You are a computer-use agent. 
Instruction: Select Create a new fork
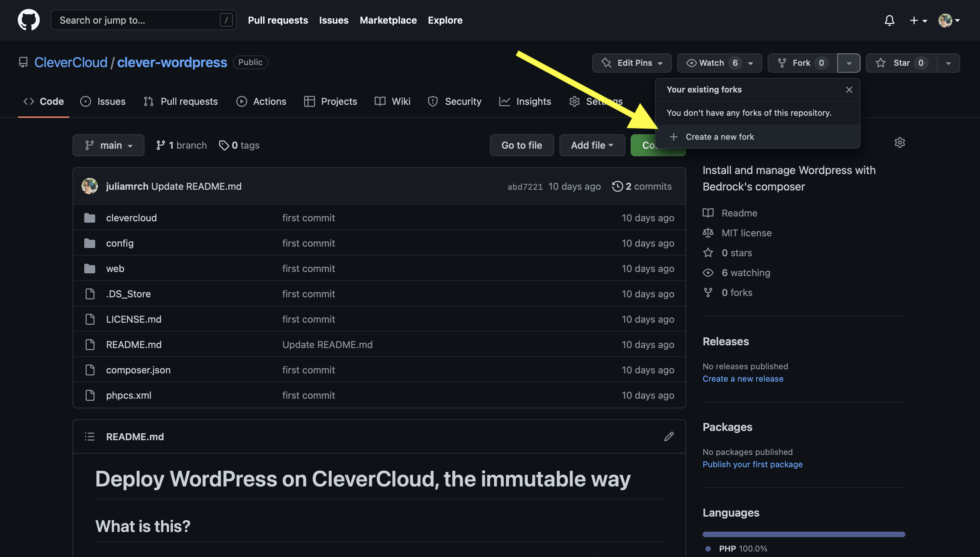point(757,137)
